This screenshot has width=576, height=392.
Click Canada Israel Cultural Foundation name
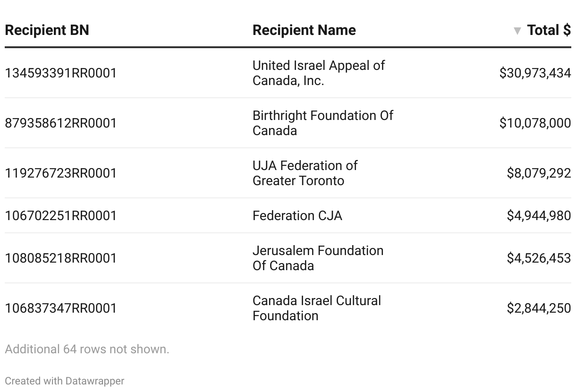pos(317,308)
